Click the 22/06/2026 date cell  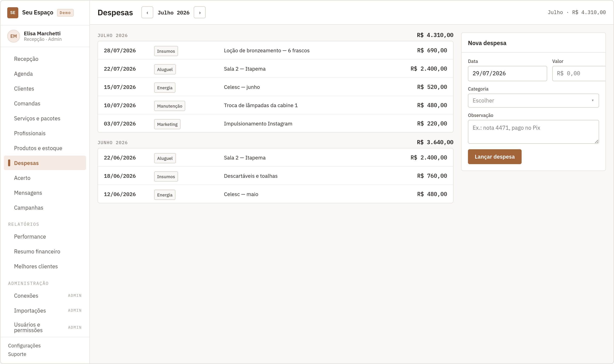click(120, 158)
